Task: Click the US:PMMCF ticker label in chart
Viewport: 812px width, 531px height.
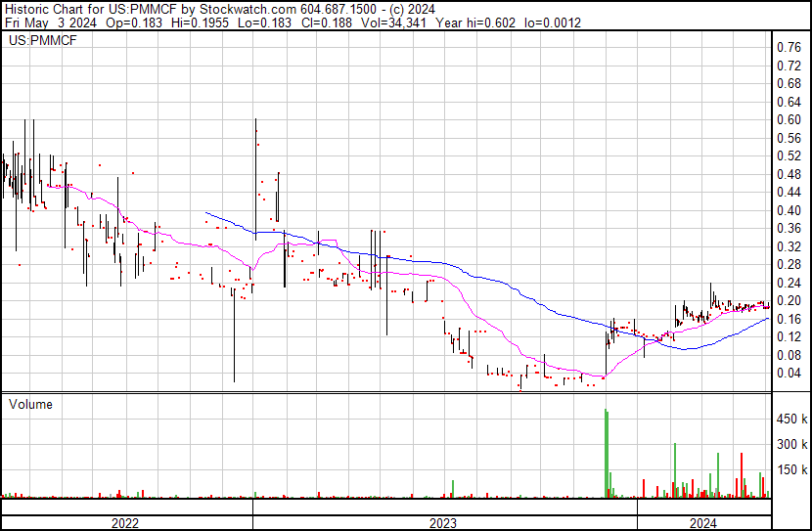Action: tap(42, 41)
